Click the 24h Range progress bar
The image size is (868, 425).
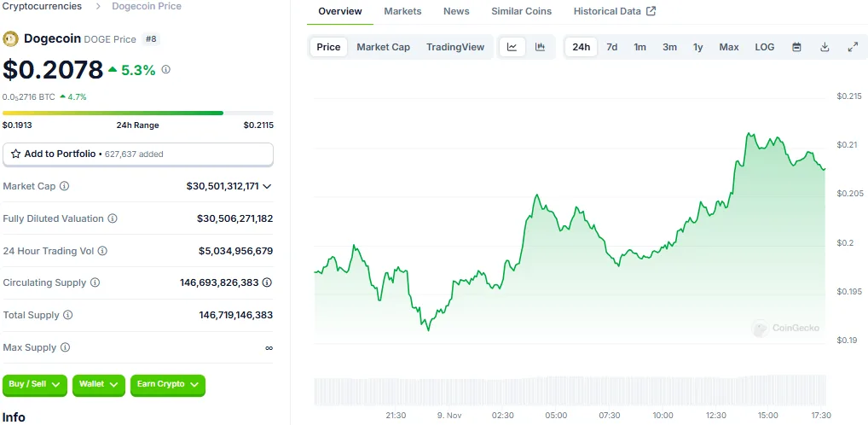tap(138, 113)
